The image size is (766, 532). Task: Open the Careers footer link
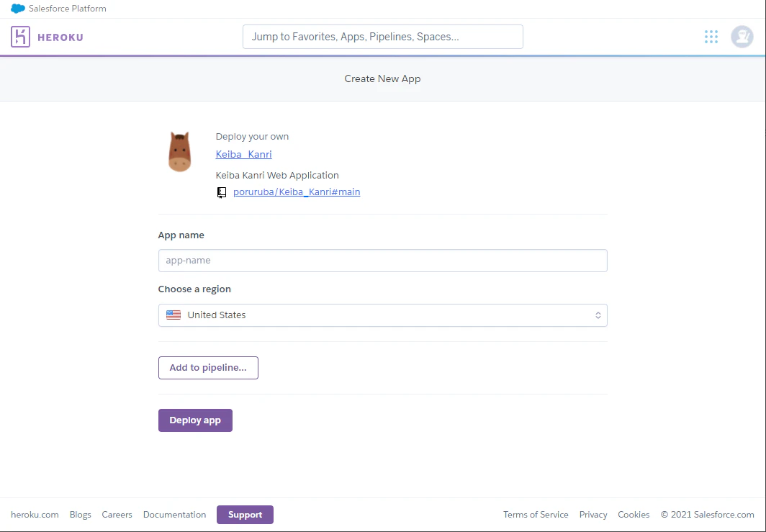pyautogui.click(x=117, y=515)
